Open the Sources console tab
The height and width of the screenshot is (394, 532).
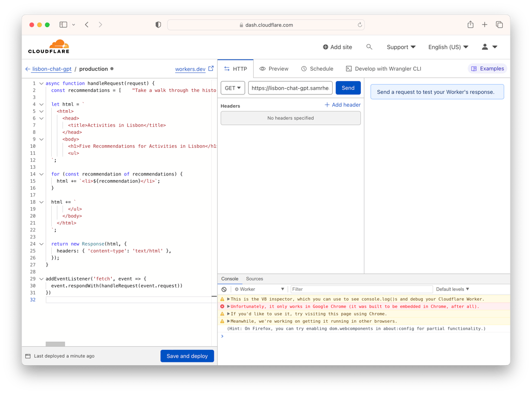point(254,279)
